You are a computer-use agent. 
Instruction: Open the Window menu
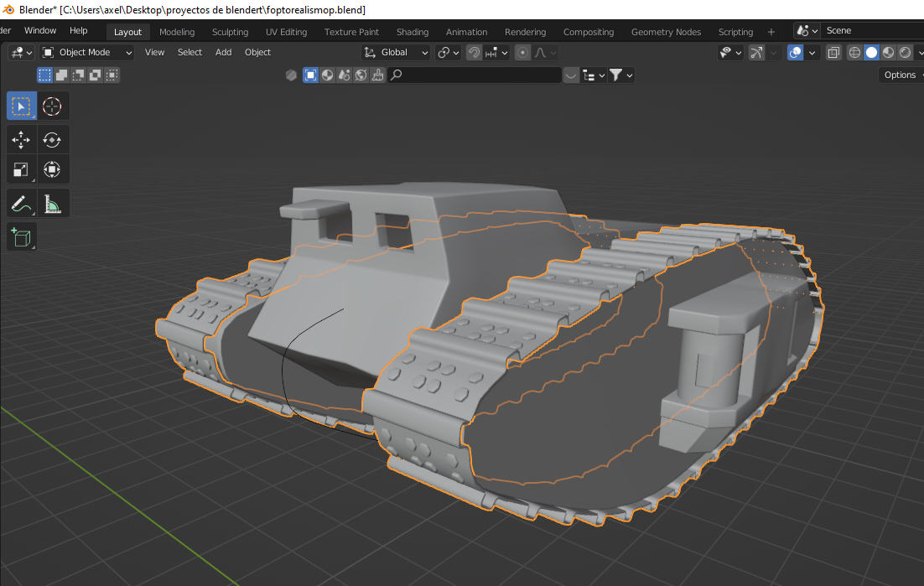coord(40,31)
